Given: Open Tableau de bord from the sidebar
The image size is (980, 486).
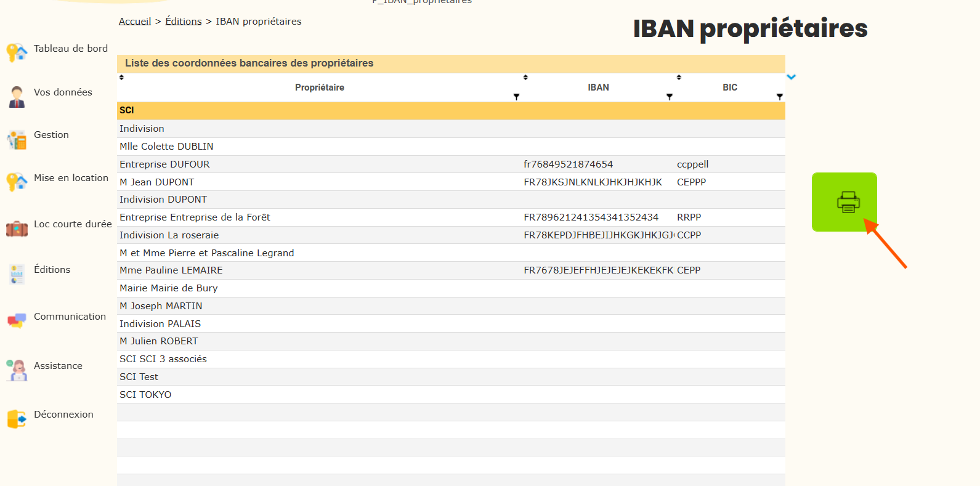Looking at the screenshot, I should click(x=70, y=49).
